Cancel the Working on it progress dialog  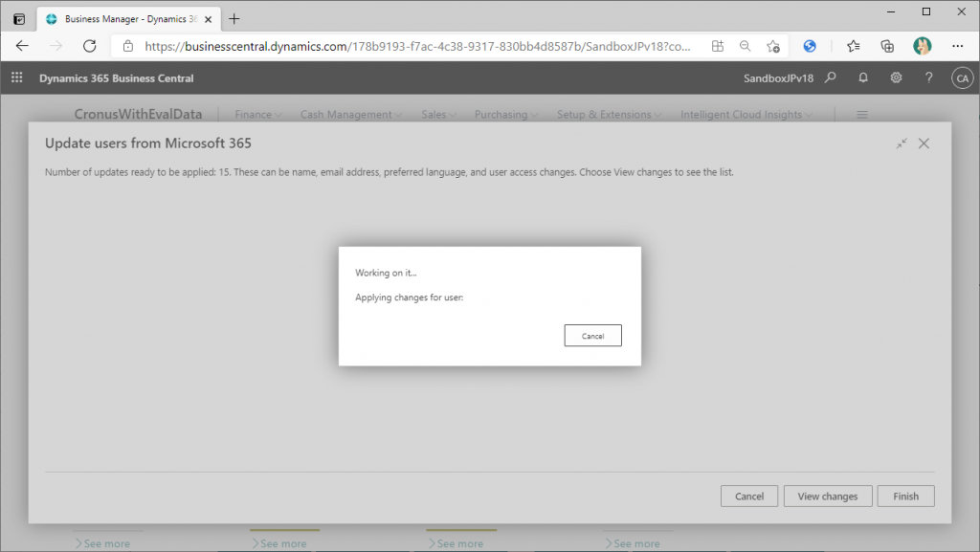[592, 336]
